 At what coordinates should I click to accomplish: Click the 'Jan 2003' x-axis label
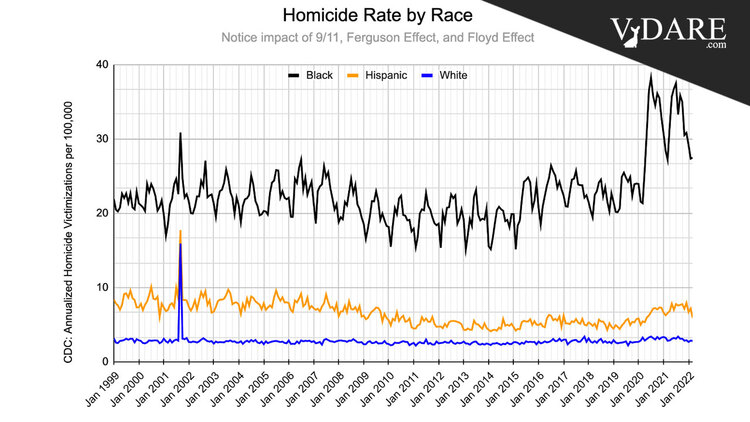202,388
